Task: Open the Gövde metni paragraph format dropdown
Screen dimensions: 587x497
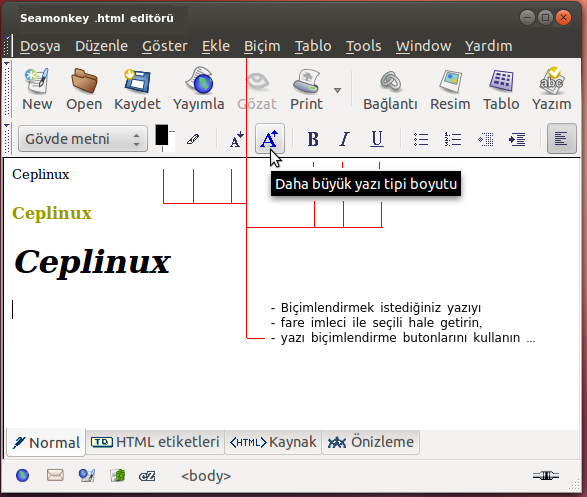Action: click(x=83, y=139)
